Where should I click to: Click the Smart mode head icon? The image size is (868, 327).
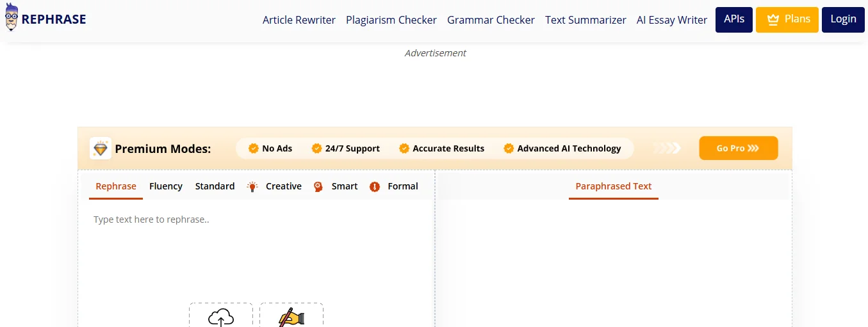[318, 187]
